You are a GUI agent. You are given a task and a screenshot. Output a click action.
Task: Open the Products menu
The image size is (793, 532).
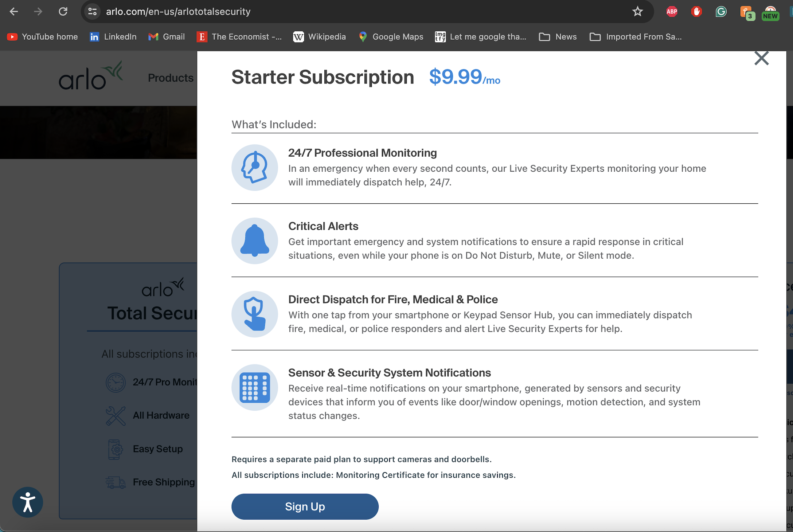pyautogui.click(x=171, y=78)
